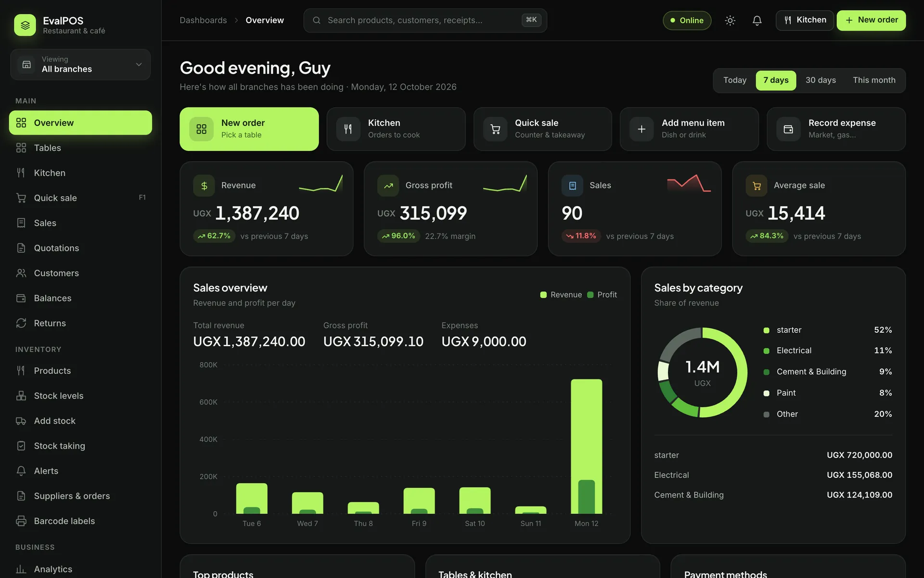Click the Analytics chart icon in sidebar

(21, 569)
